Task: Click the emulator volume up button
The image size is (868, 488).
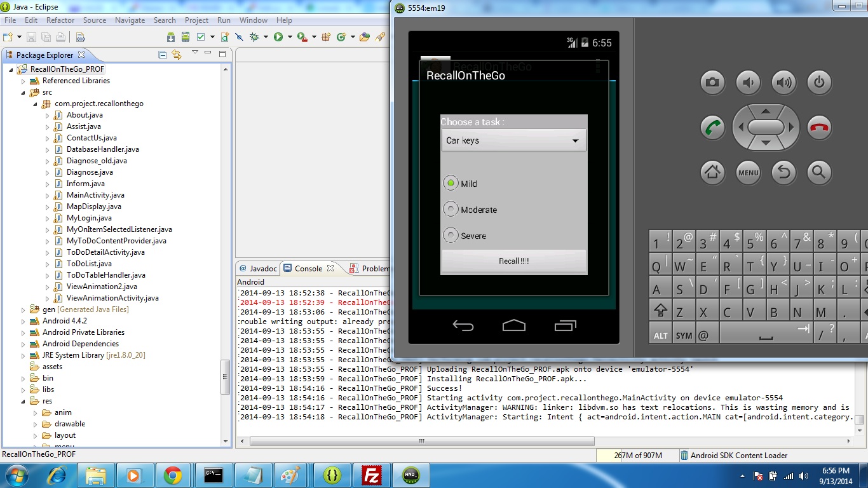Action: coord(784,82)
